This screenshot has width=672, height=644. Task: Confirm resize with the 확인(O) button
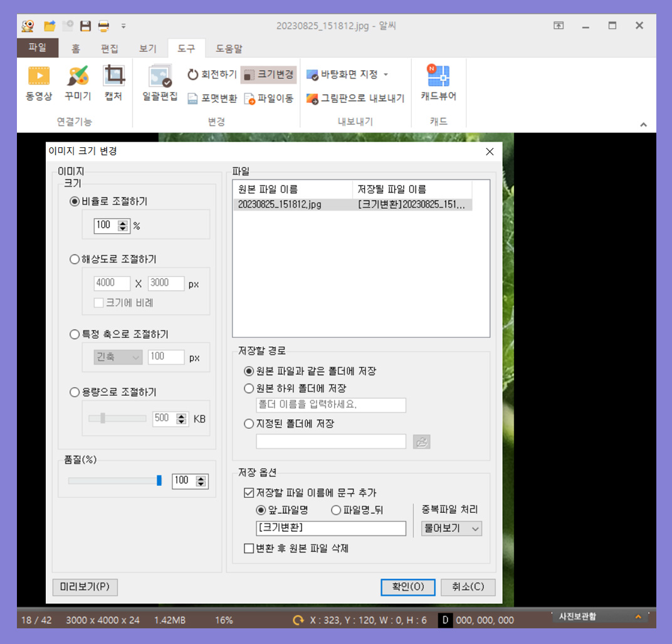407,587
